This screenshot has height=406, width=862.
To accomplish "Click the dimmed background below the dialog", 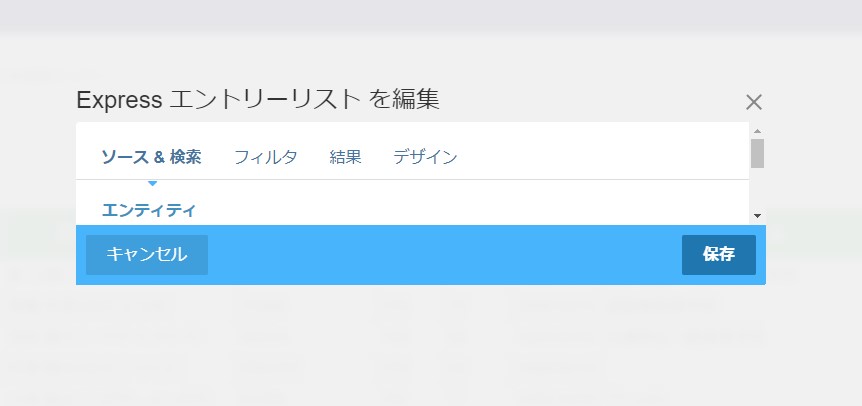I will (431, 346).
